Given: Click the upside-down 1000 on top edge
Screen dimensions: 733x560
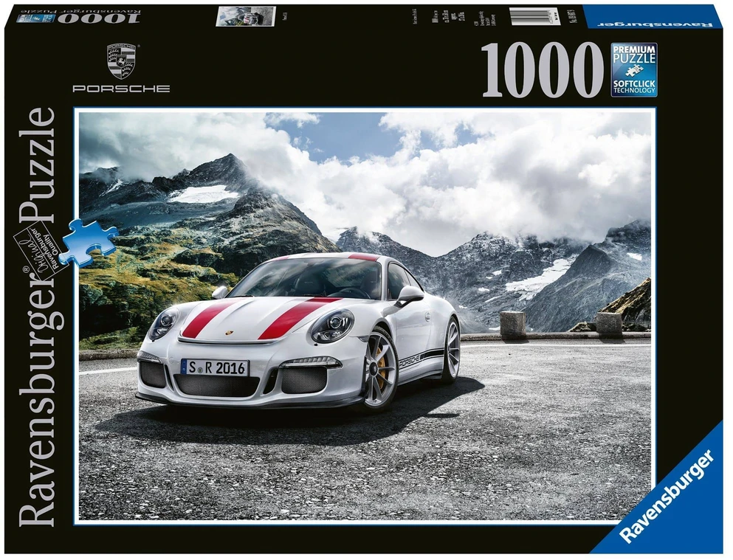Looking at the screenshot, I should (100, 18).
